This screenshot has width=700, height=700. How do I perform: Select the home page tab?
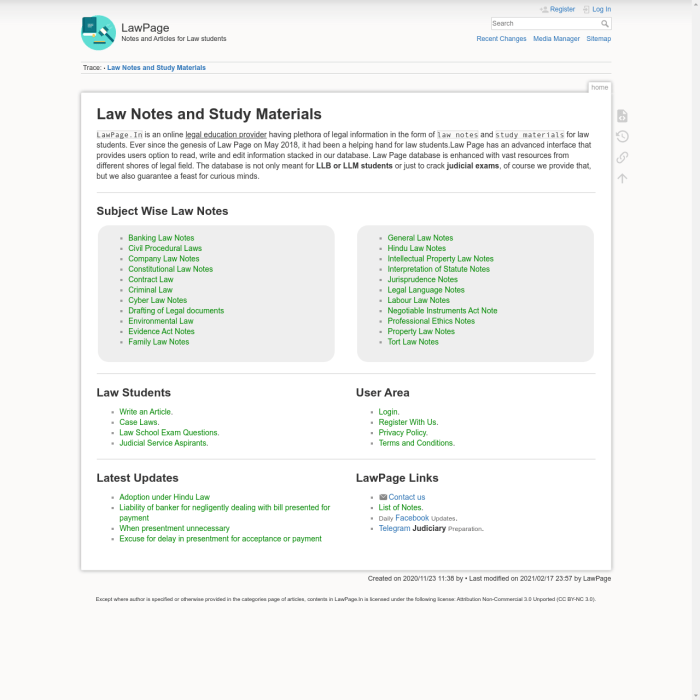tap(599, 88)
